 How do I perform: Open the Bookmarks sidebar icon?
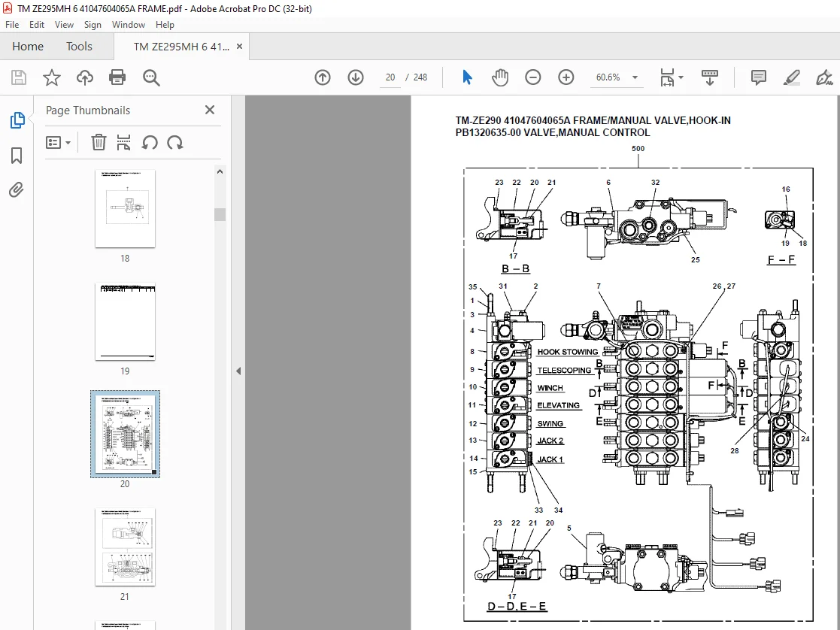click(x=17, y=156)
